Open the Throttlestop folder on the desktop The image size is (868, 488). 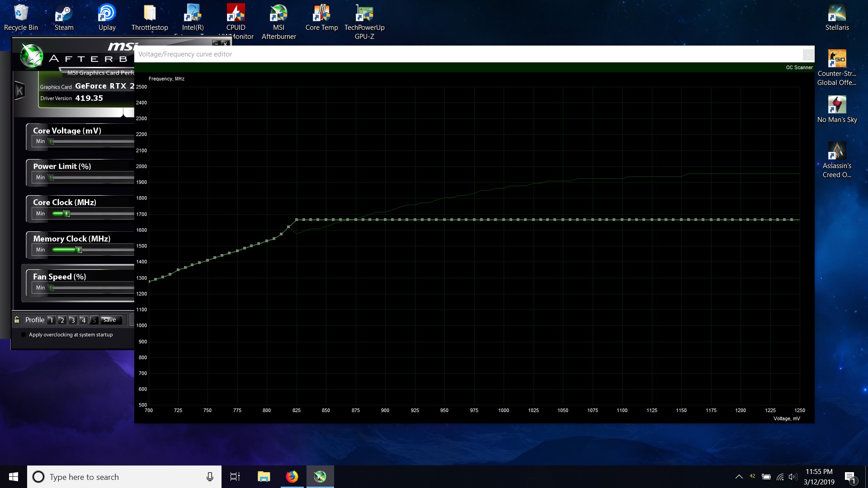tap(150, 18)
